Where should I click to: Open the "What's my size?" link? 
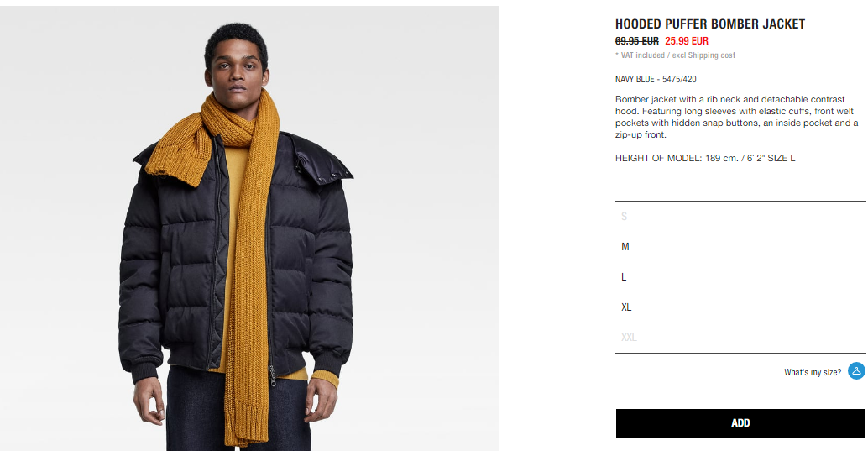pos(812,372)
